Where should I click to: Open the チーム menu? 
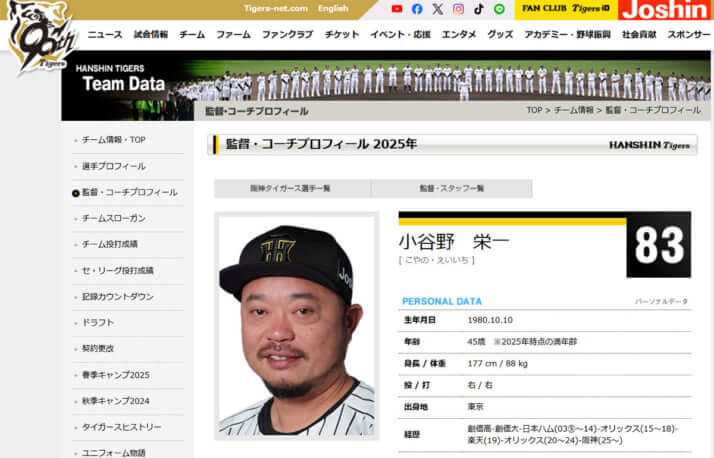(192, 35)
